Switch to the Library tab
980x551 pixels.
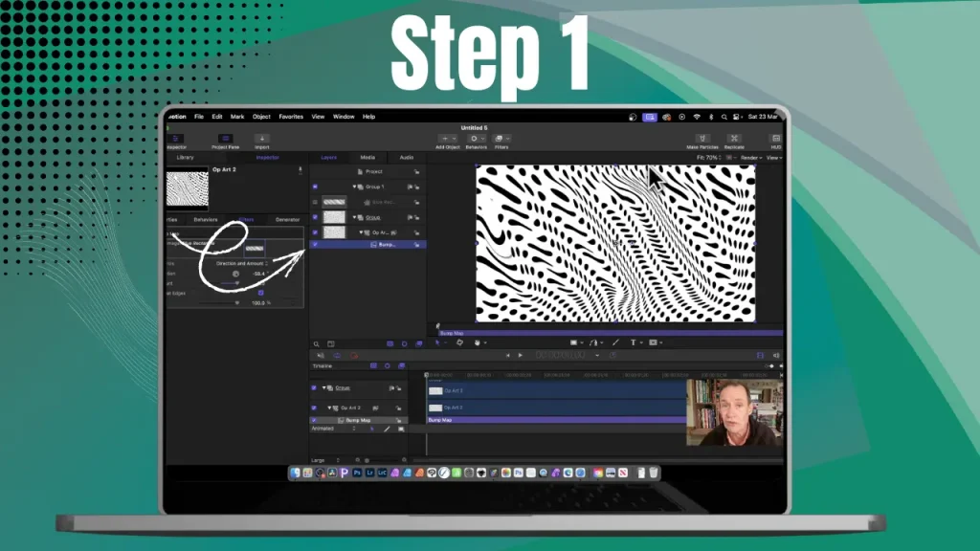point(185,158)
